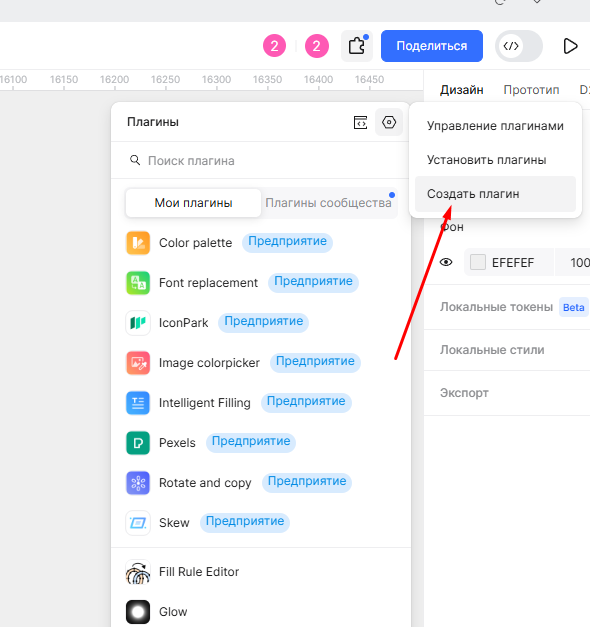Switch to Плагины сообщества tab
Screen dimensions: 590x627
tap(328, 203)
